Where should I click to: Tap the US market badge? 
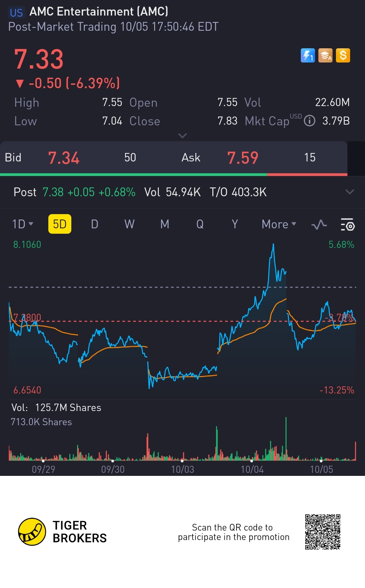point(16,12)
